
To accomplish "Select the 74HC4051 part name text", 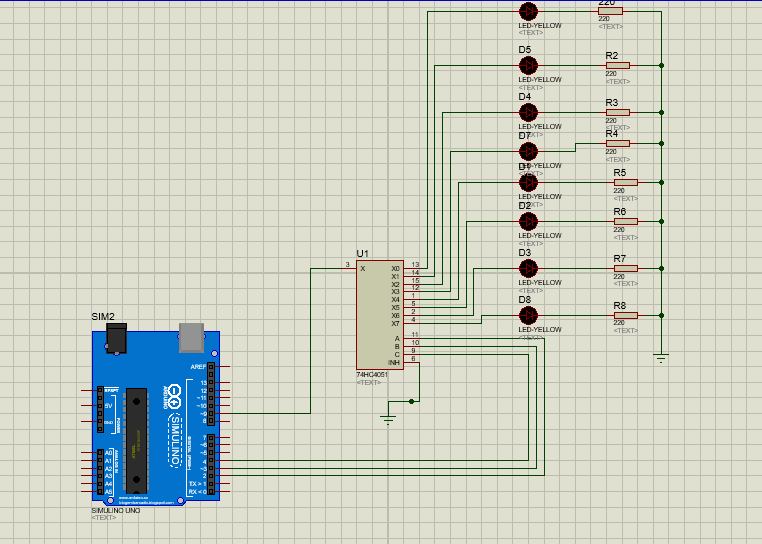I will point(372,375).
